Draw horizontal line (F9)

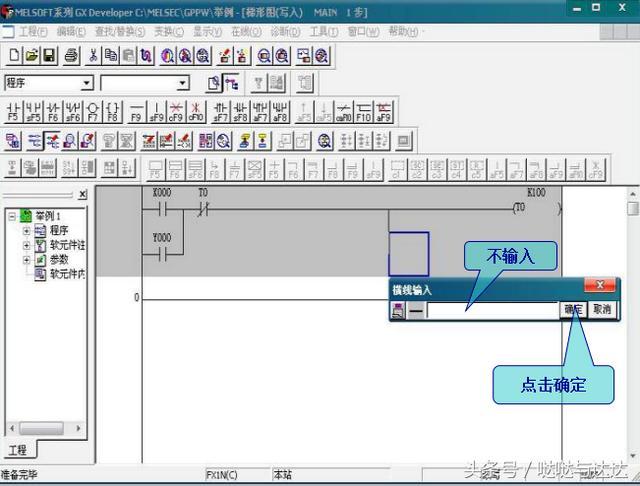136,112
